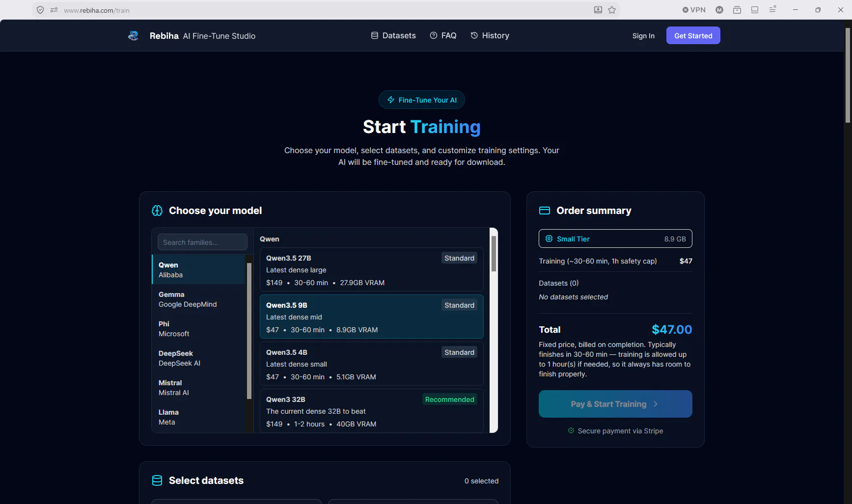This screenshot has width=852, height=504.
Task: Open the Datasets page
Action: pos(393,36)
